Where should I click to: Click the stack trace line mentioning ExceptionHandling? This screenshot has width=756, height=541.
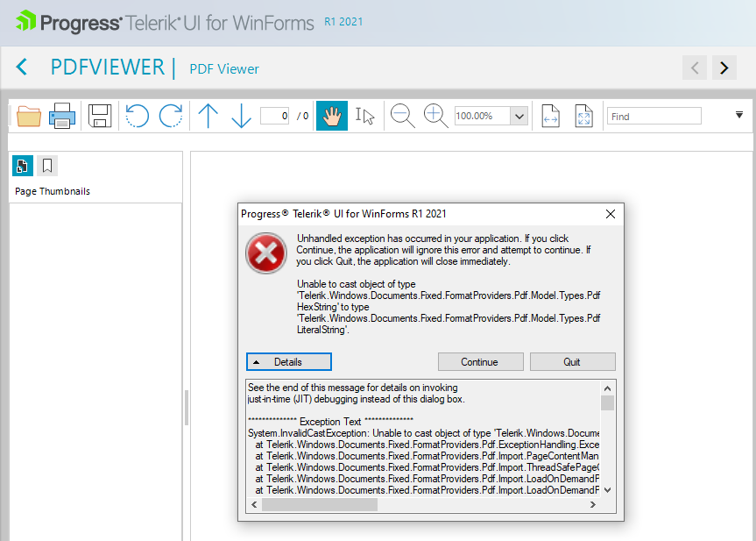427,445
